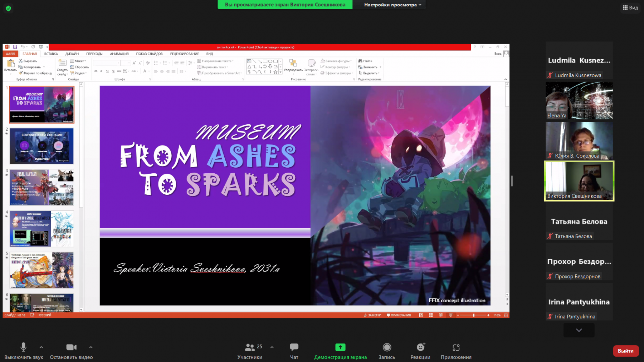The image size is (644, 362).
Task: Toggle ЗАМЕТКИ notes pane
Action: 372,315
